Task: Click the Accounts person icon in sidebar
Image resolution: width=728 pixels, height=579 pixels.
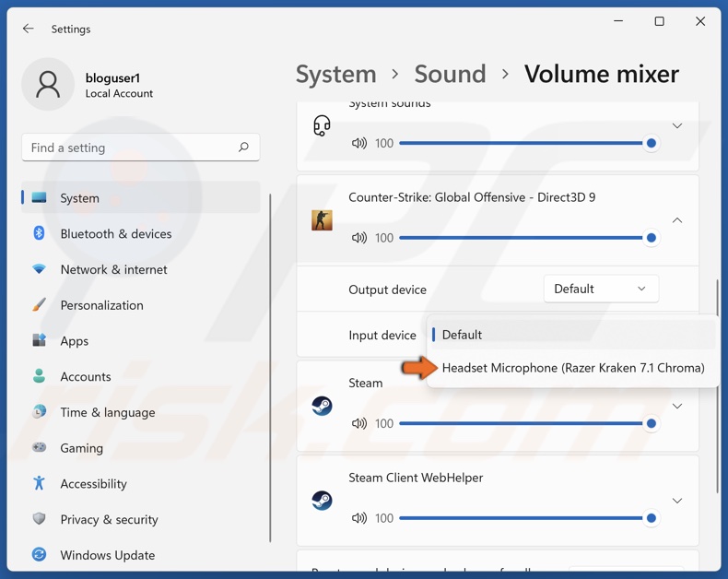Action: tap(39, 376)
